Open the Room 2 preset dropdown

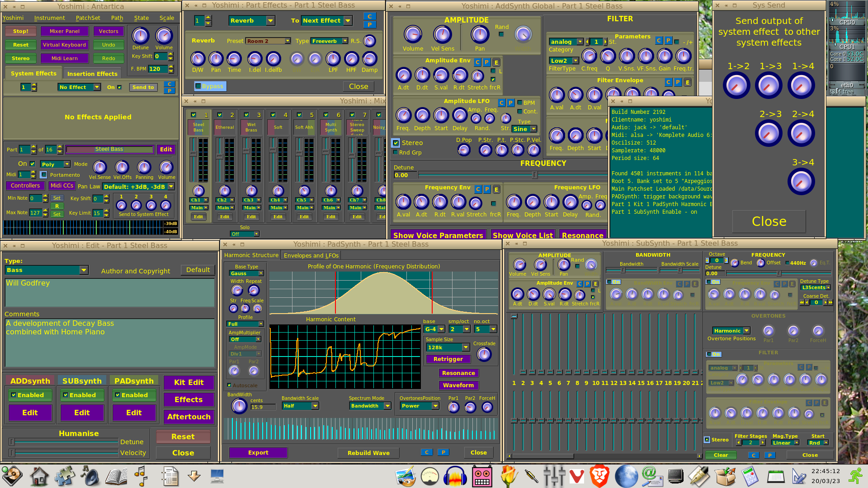click(268, 41)
